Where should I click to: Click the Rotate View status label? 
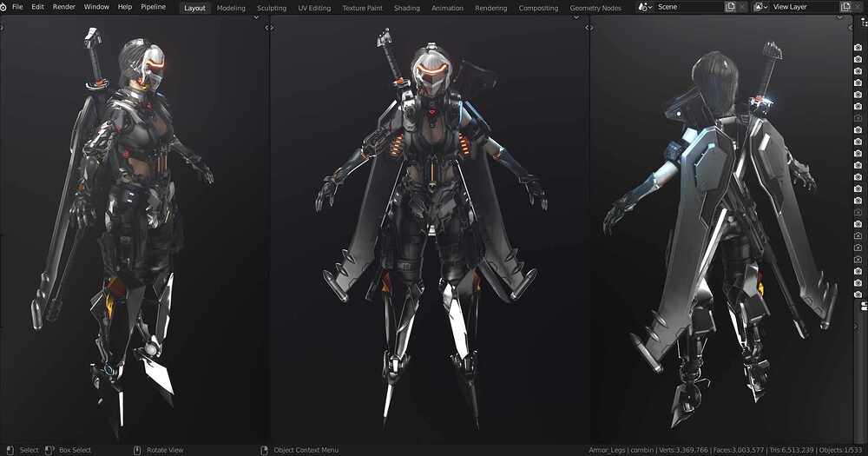(x=165, y=450)
